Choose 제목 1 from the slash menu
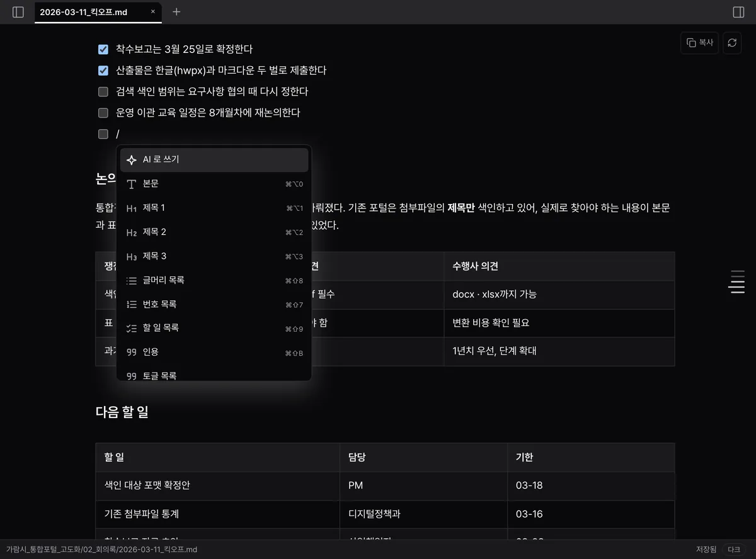Screen dimensions: 756x559 pos(214,208)
